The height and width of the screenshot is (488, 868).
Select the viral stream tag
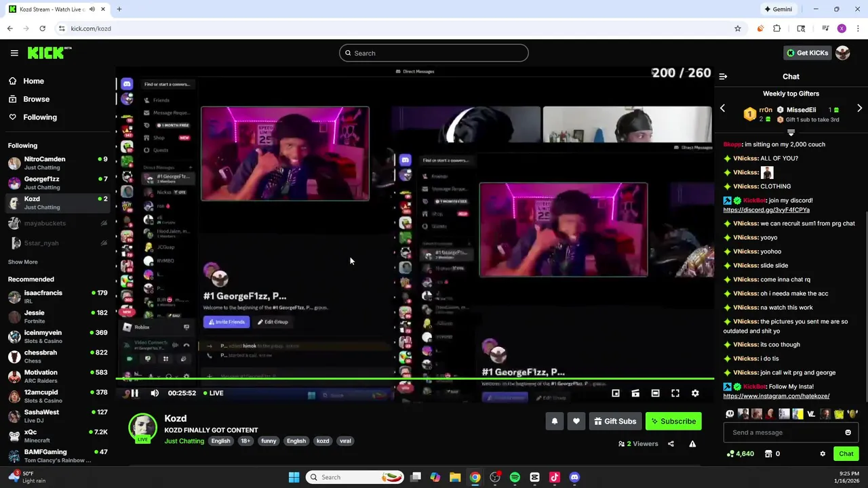345,441
